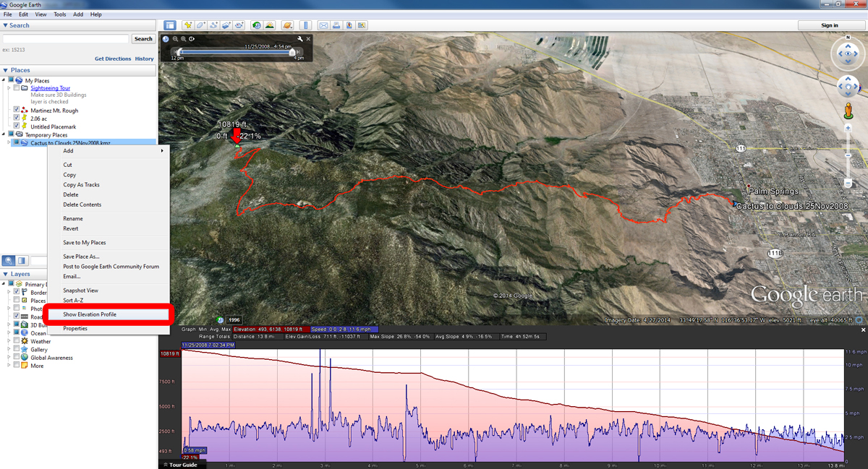The height and width of the screenshot is (469, 868).
Task: Click the Email envelope toolbar icon
Action: pyautogui.click(x=323, y=25)
